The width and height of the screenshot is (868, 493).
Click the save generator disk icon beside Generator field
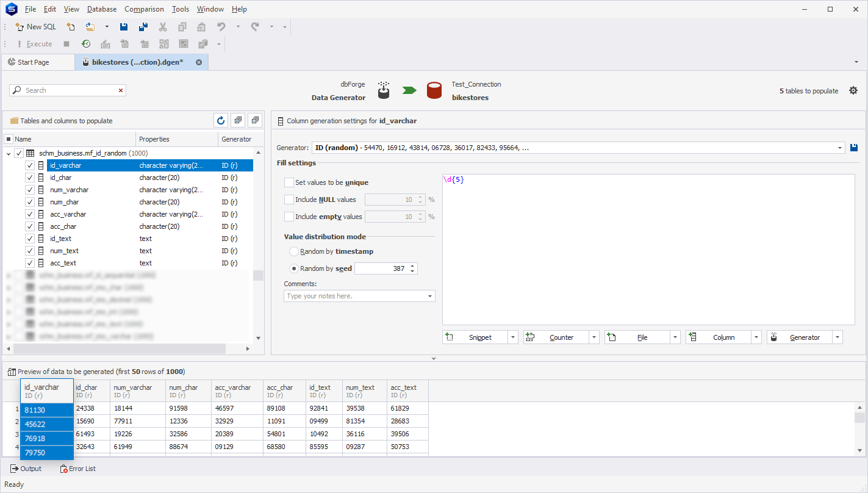(855, 148)
